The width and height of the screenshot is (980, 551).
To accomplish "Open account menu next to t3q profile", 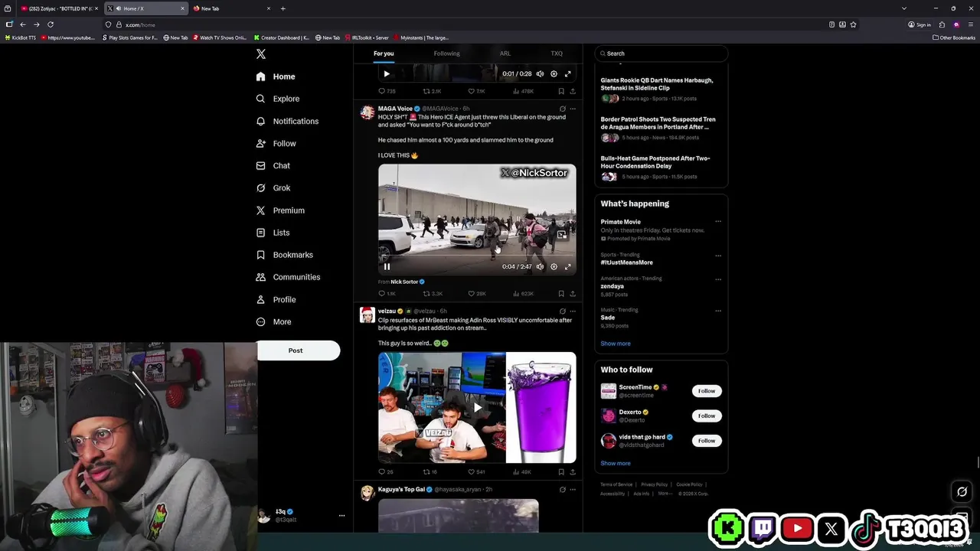I will 341,516.
